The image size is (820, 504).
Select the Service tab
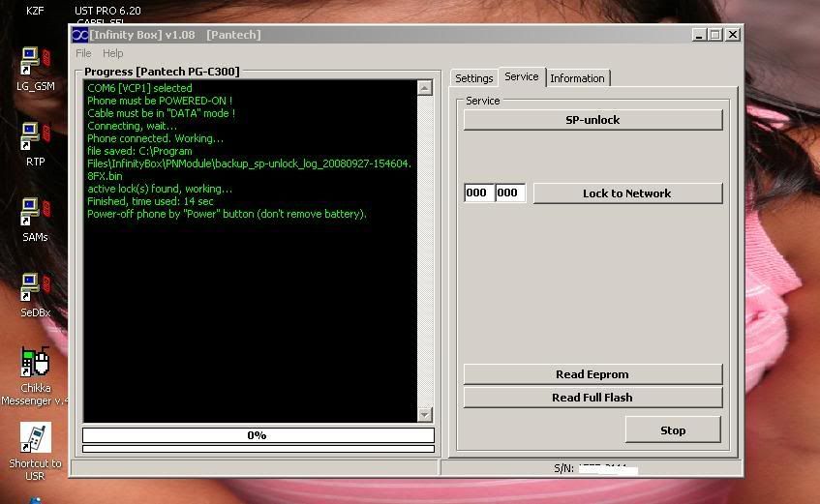522,77
